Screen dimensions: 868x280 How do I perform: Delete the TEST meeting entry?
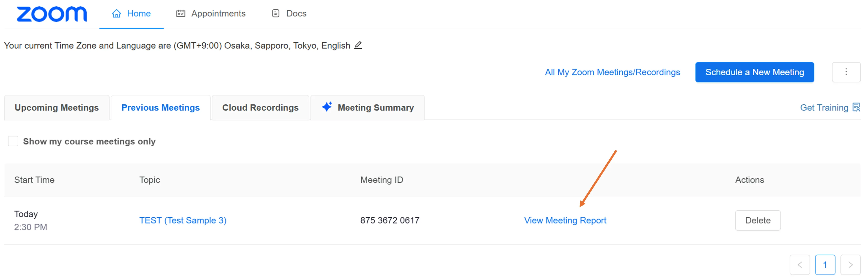[758, 220]
